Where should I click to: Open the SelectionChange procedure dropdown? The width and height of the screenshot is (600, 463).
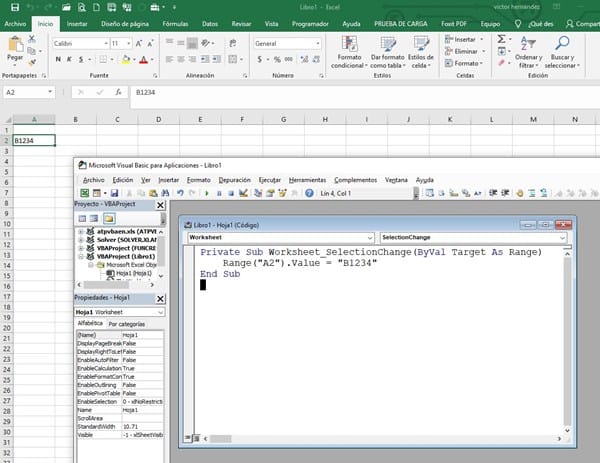point(563,238)
